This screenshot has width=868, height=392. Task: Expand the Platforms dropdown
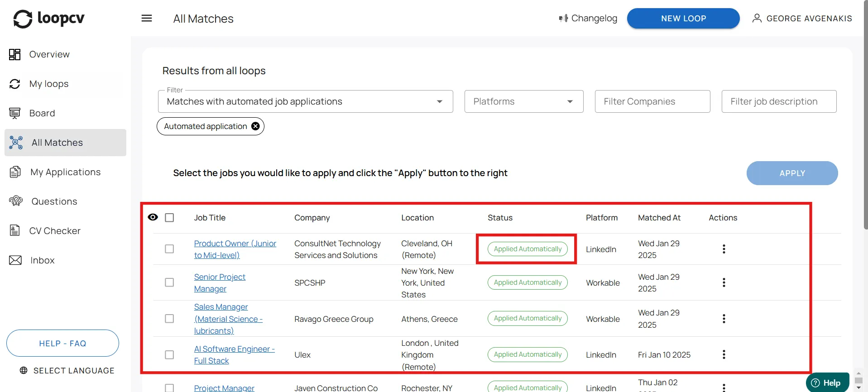[524, 101]
